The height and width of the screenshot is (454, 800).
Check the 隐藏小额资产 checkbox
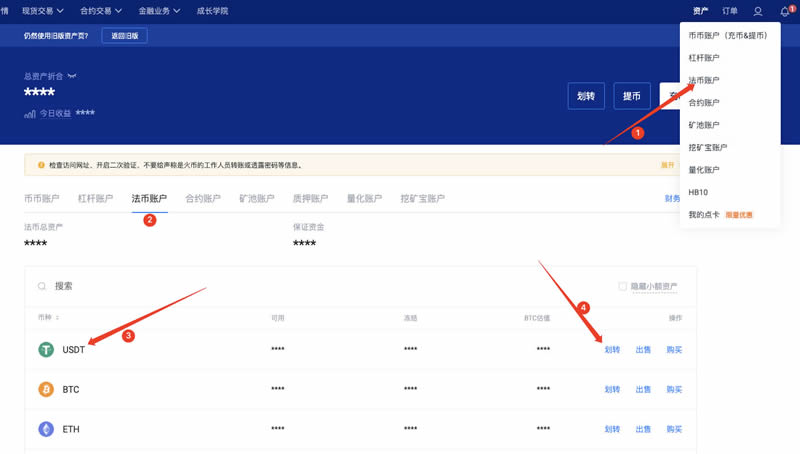point(623,286)
